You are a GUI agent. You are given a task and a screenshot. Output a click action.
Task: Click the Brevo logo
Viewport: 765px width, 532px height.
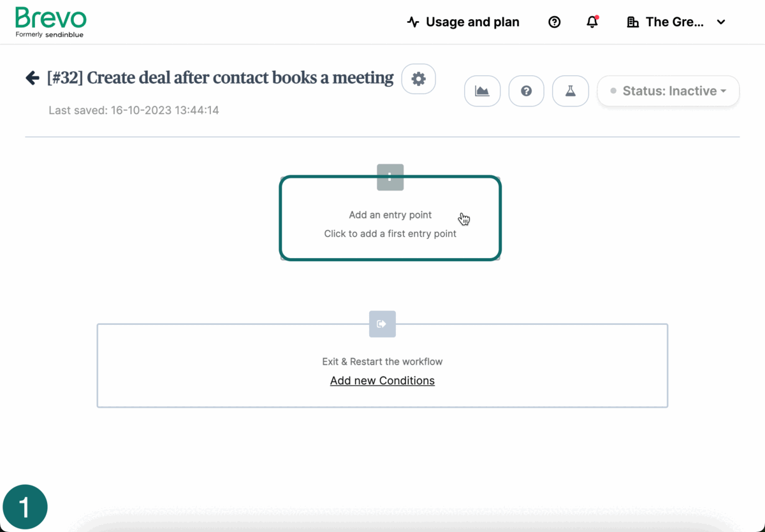pos(51,22)
